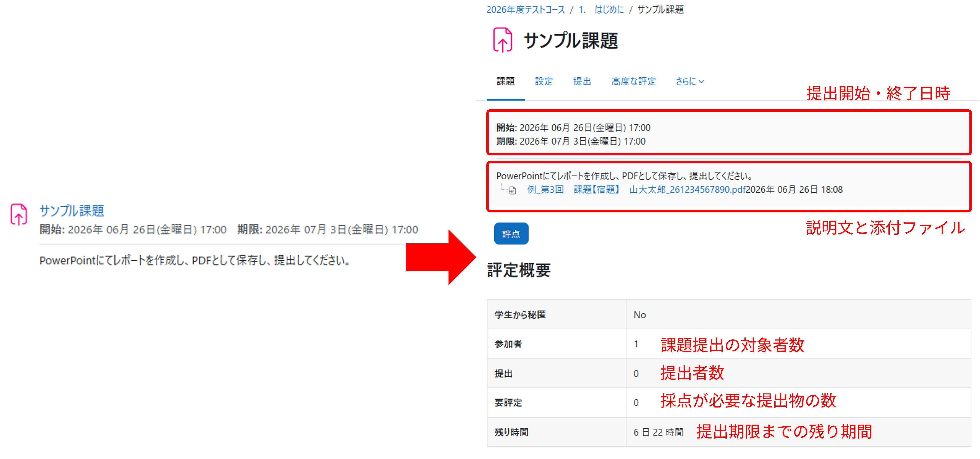The width and height of the screenshot is (980, 459).
Task: Select the 課題 tab
Action: [x=505, y=81]
